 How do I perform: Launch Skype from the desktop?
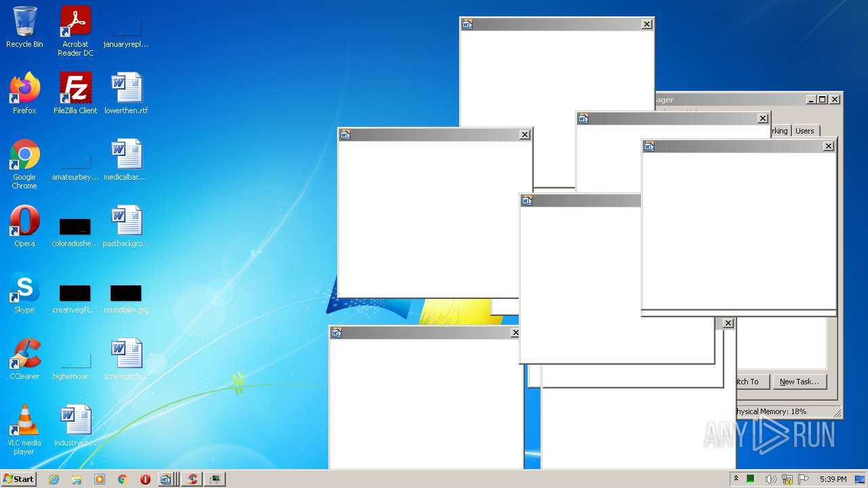[x=24, y=293]
